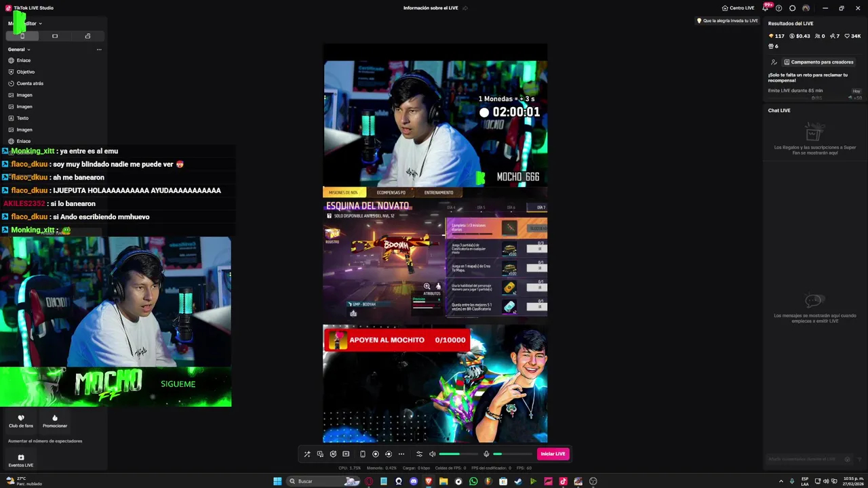Open the help question mark
The image size is (868, 488).
(778, 8)
